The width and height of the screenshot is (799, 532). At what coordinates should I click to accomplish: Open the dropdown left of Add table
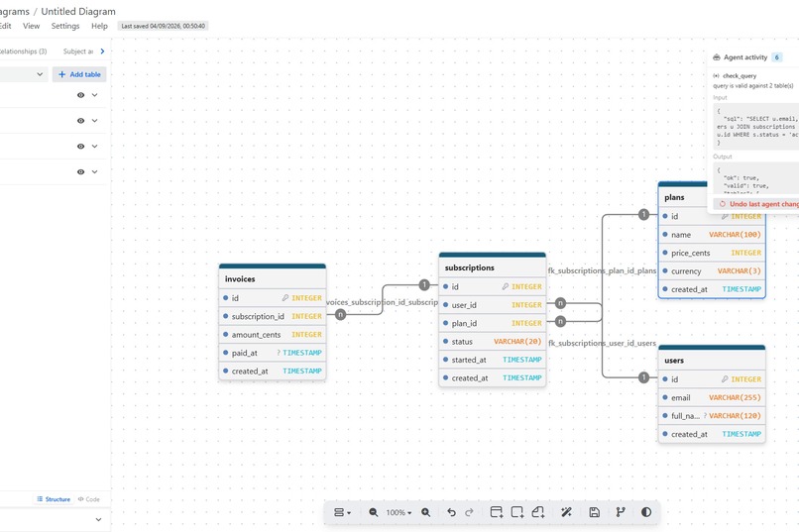click(24, 74)
